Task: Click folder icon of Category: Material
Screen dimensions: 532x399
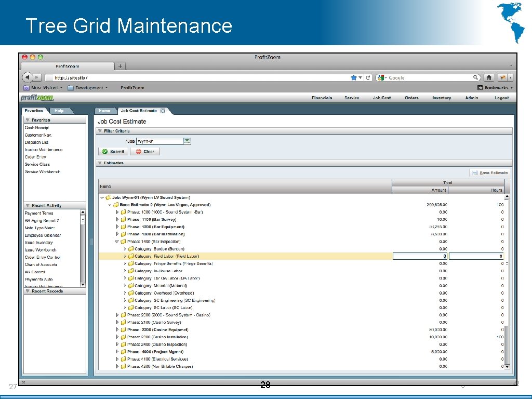Action: point(131,286)
